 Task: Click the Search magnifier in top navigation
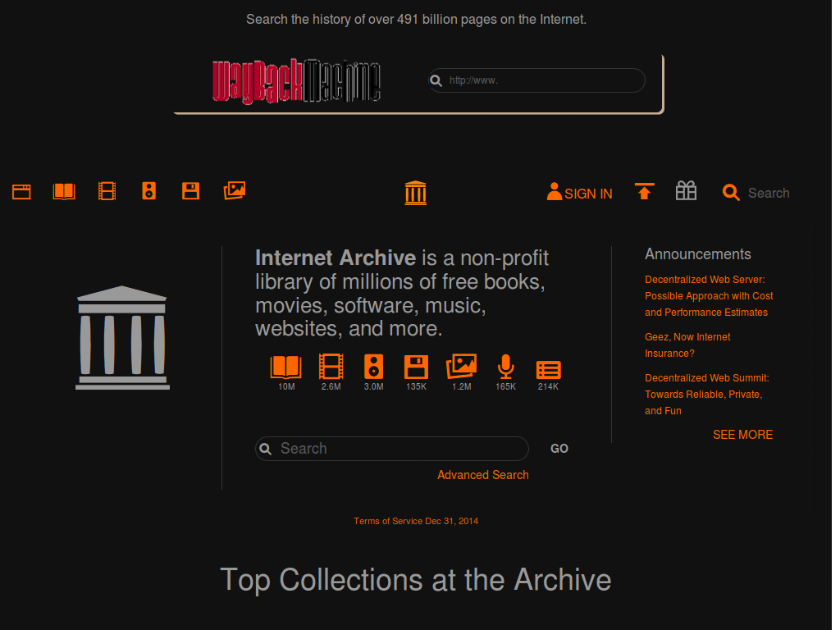(730, 193)
